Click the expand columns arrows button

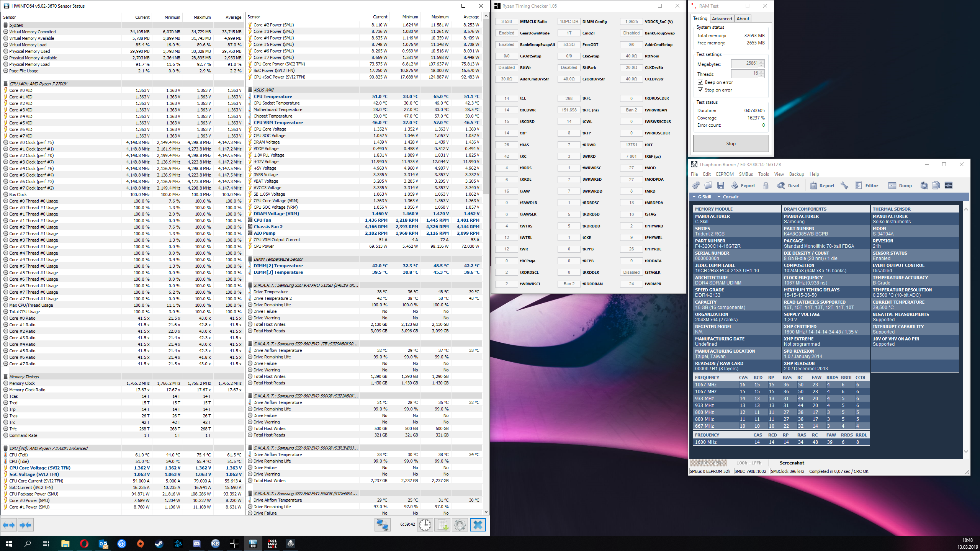click(x=9, y=525)
